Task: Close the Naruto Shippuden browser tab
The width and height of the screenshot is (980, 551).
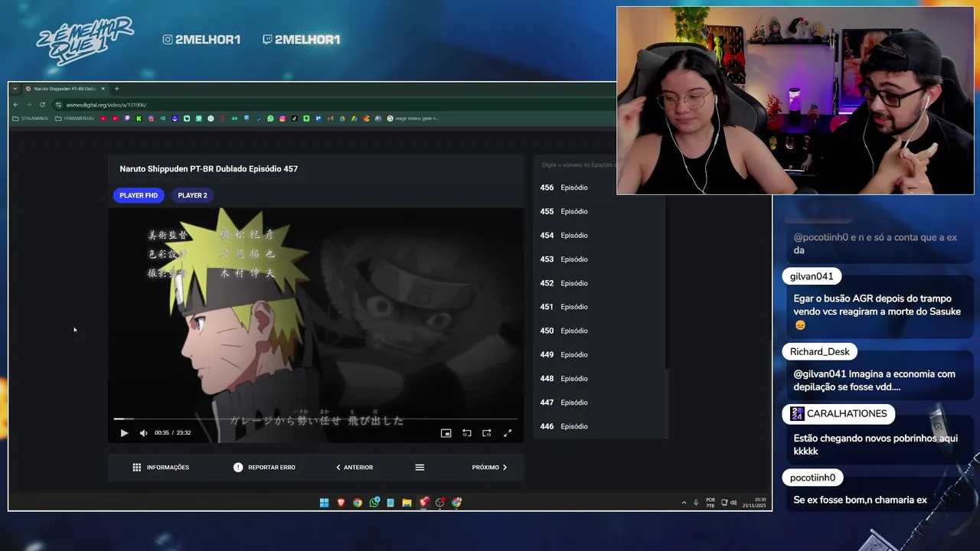Action: [x=103, y=89]
